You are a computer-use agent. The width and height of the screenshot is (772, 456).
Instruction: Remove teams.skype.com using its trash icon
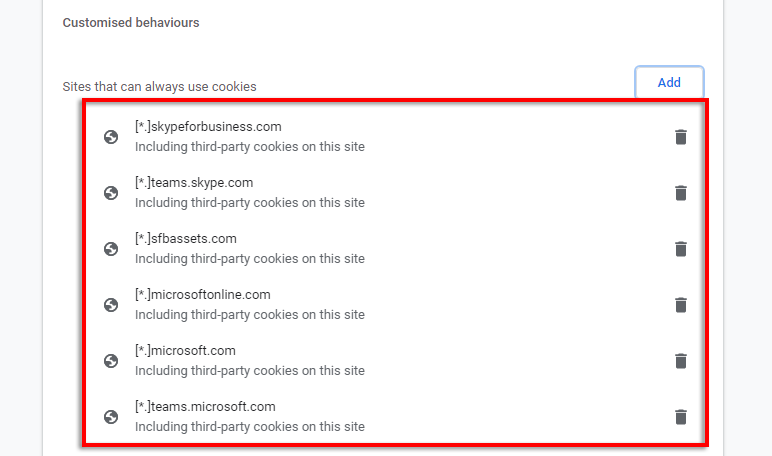click(681, 193)
